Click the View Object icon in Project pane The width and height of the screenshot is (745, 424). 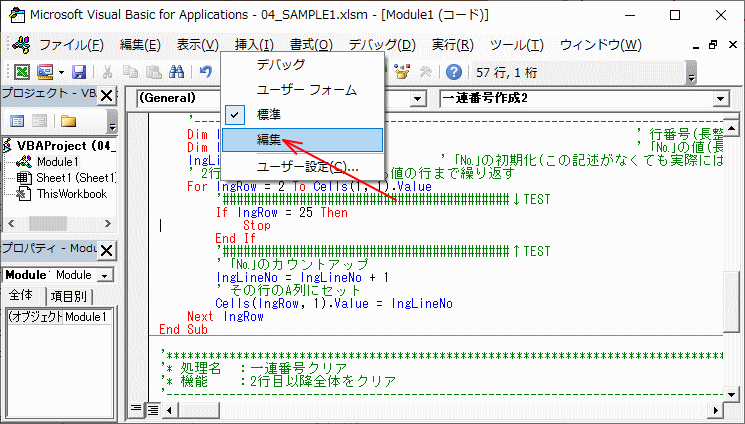tap(39, 121)
